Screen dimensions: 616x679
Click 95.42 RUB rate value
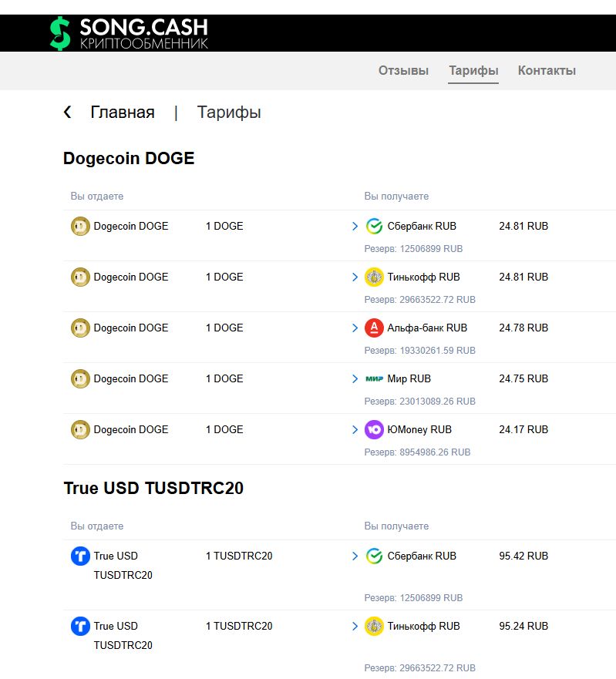(x=523, y=556)
